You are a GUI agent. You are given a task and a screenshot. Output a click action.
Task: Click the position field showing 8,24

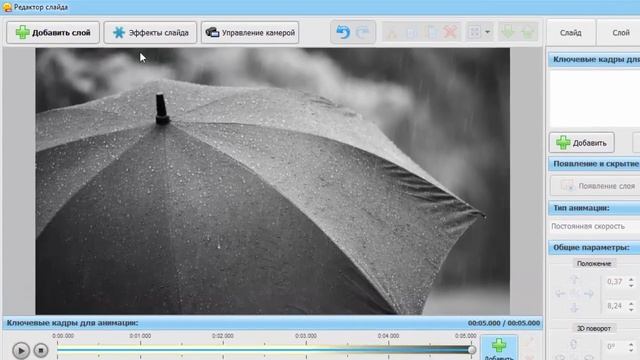[x=614, y=306]
